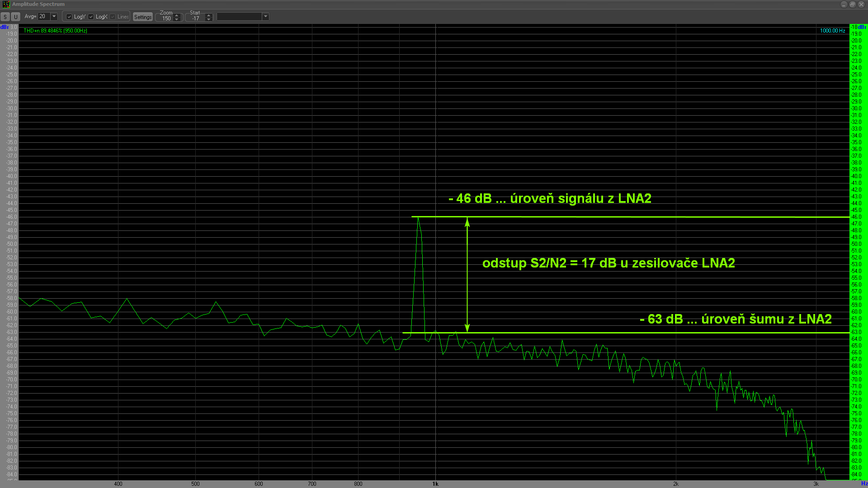Restore the window using the title bar button

[x=852, y=4]
